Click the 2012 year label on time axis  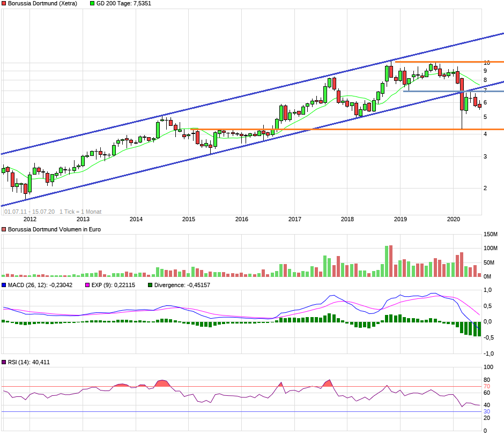[x=30, y=219]
